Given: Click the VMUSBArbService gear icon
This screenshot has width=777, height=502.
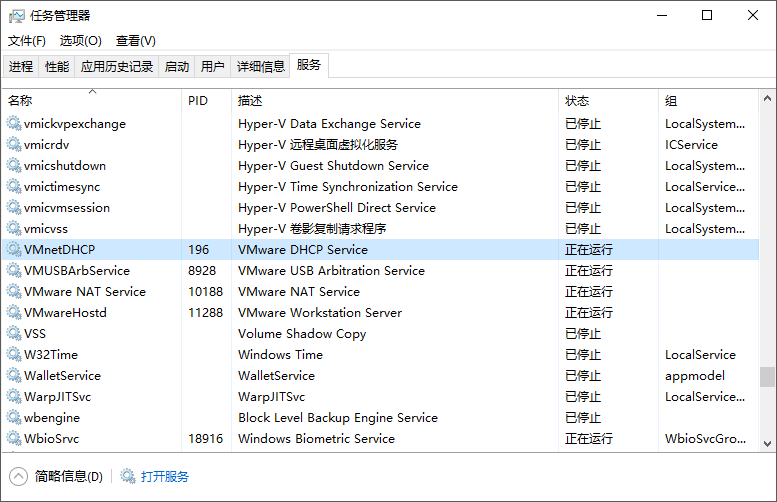Looking at the screenshot, I should tap(14, 270).
